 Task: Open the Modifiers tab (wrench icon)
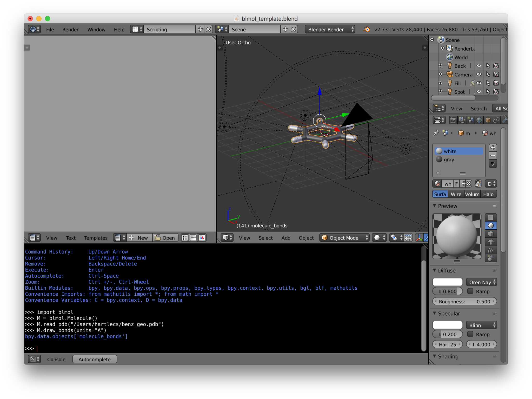coord(505,120)
